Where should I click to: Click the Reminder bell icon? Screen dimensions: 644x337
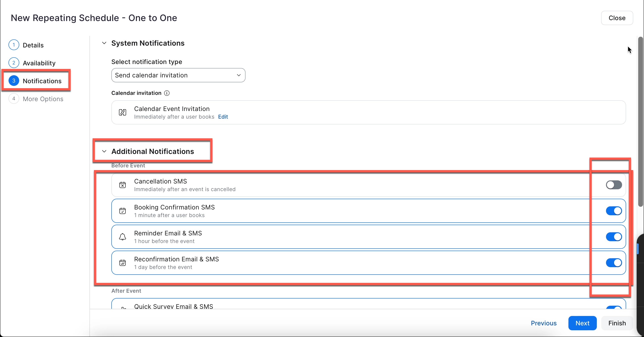pyautogui.click(x=123, y=237)
